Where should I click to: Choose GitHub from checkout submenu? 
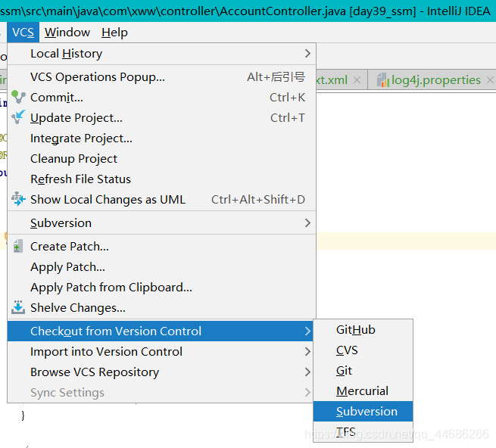(x=363, y=330)
